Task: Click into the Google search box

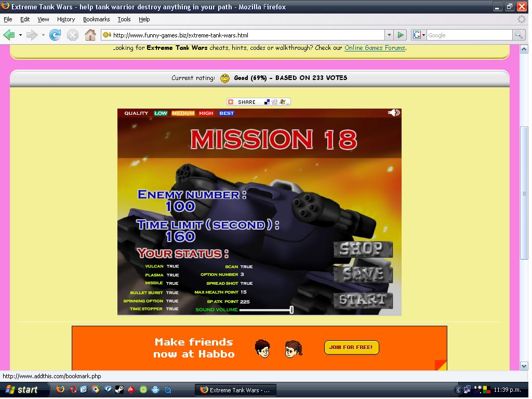Action: pos(470,35)
